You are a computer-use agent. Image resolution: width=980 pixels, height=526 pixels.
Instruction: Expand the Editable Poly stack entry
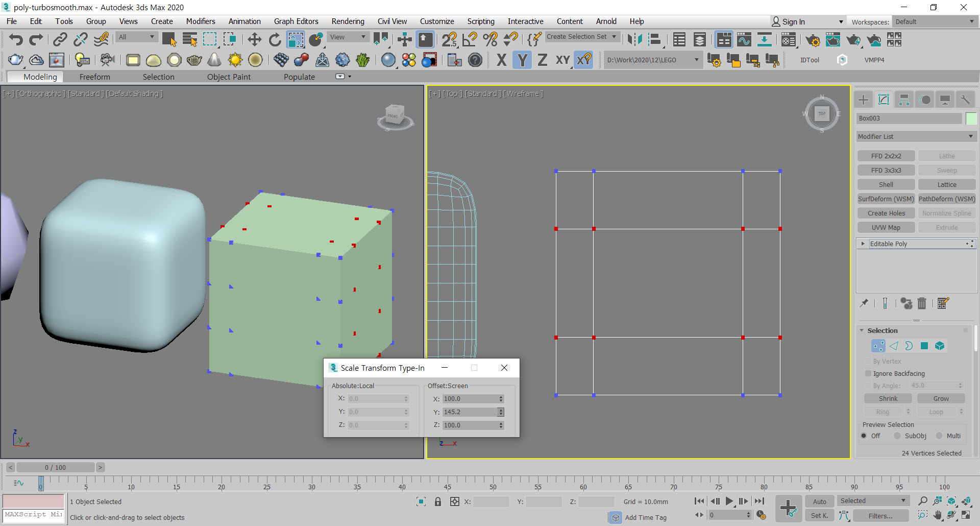(863, 244)
